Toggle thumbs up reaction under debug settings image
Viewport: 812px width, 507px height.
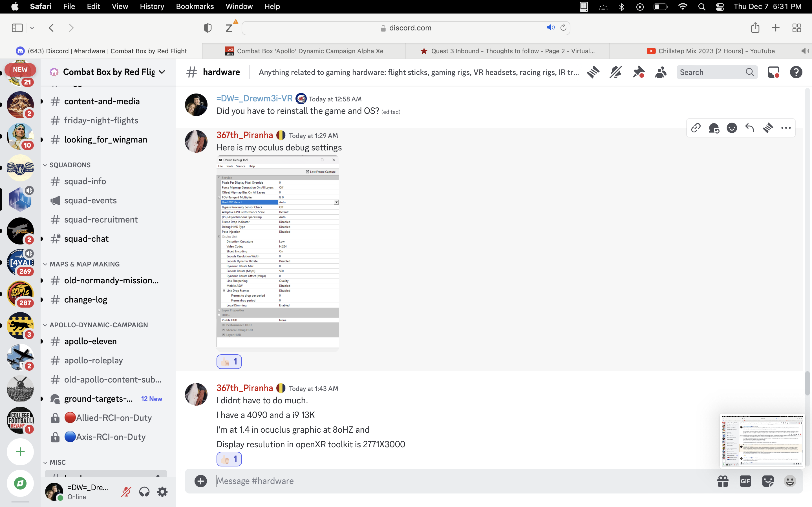[229, 361]
